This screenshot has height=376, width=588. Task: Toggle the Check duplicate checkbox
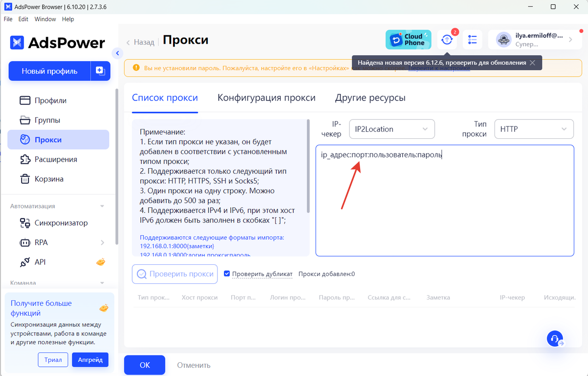[x=227, y=274]
